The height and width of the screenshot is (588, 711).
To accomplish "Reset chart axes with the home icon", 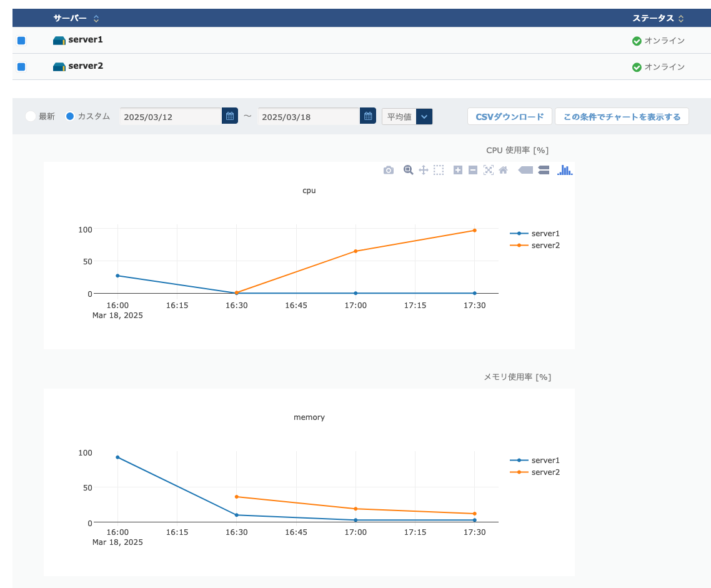I will pos(504,170).
